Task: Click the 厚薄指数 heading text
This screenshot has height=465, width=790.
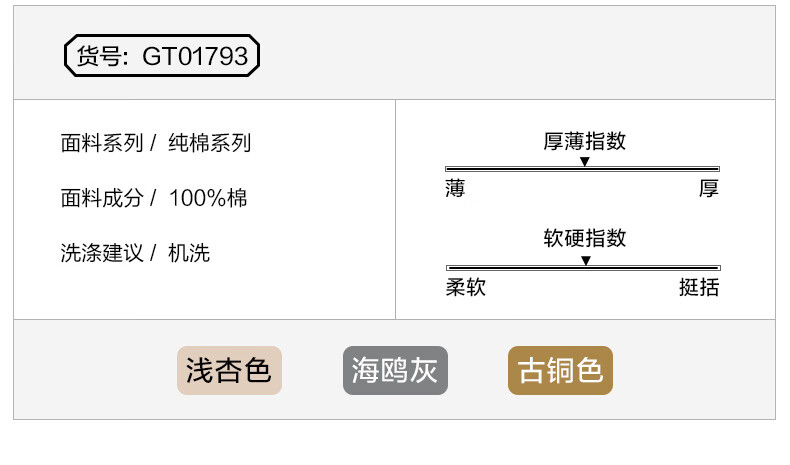Action: 584,141
